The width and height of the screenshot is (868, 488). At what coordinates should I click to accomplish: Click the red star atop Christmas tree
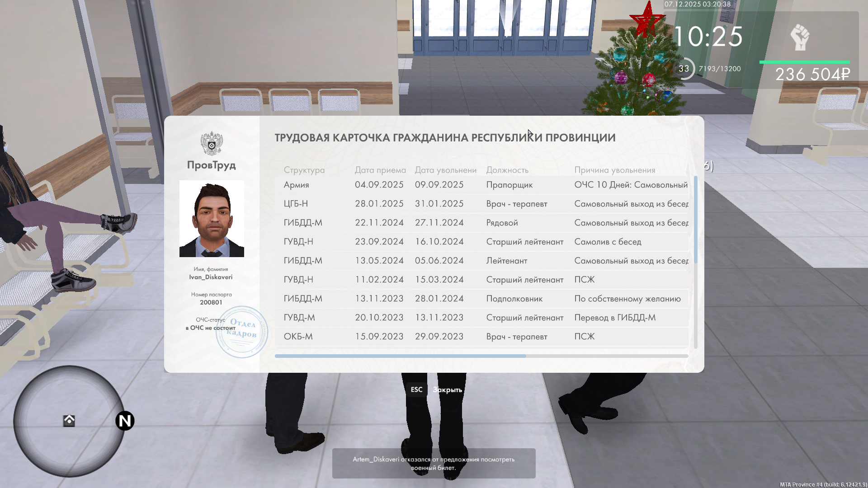coord(647,19)
